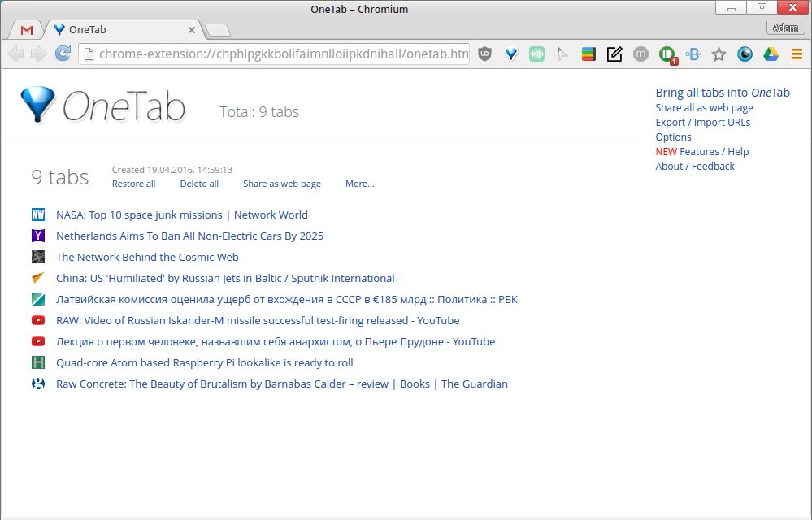Image resolution: width=812 pixels, height=520 pixels.
Task: Open NEW Features / Help link
Action: [701, 152]
